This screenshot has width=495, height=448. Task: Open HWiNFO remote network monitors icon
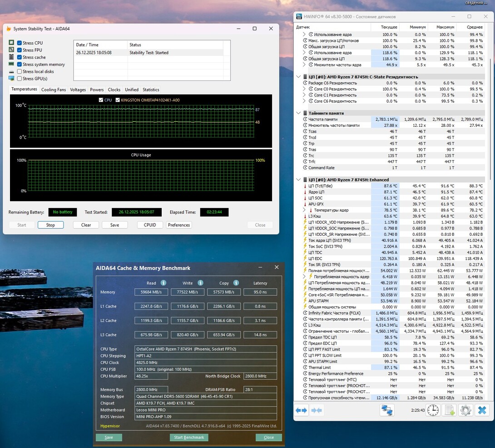click(387, 410)
